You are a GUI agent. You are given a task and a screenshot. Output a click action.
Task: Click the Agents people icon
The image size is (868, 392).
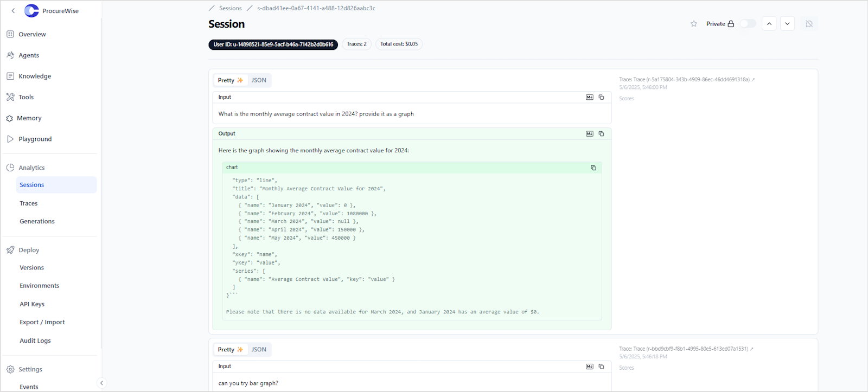(10, 55)
